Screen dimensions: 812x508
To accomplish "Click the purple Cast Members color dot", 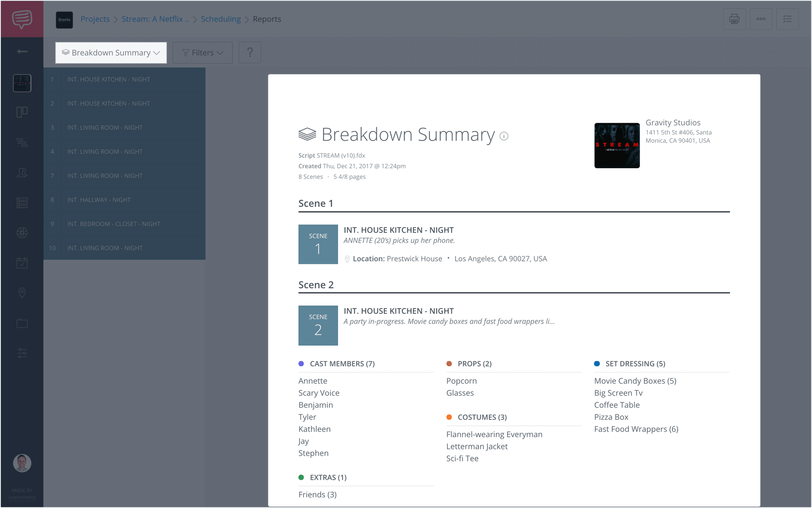I will point(301,364).
